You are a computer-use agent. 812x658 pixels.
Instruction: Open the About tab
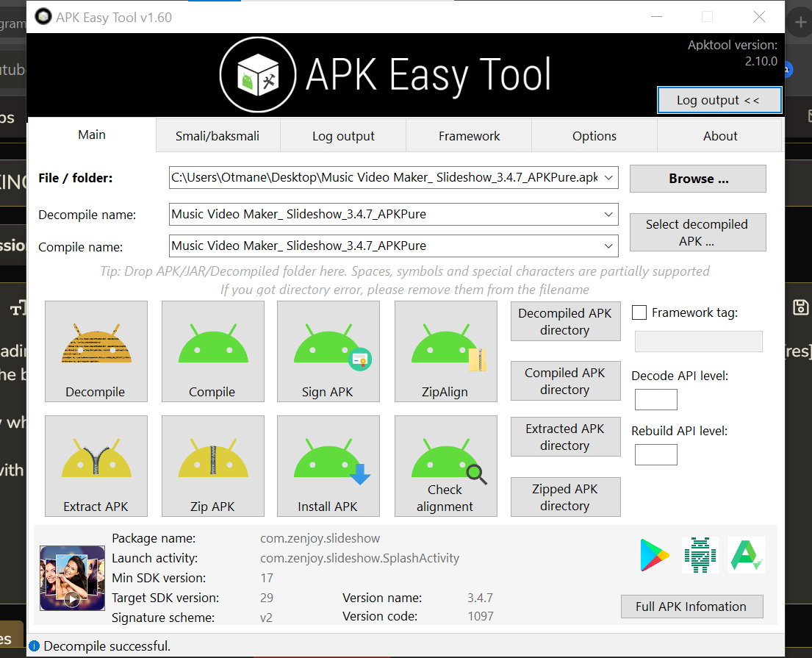720,136
